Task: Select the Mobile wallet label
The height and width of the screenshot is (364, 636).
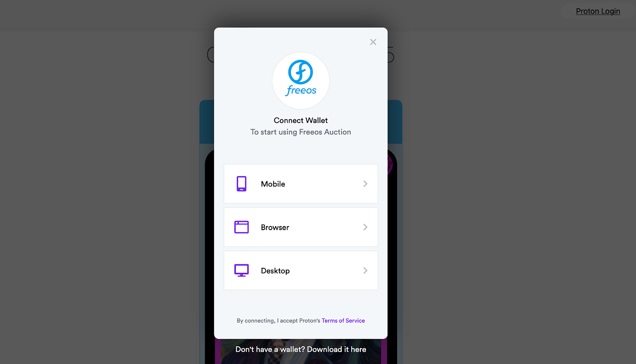Action: tap(273, 184)
